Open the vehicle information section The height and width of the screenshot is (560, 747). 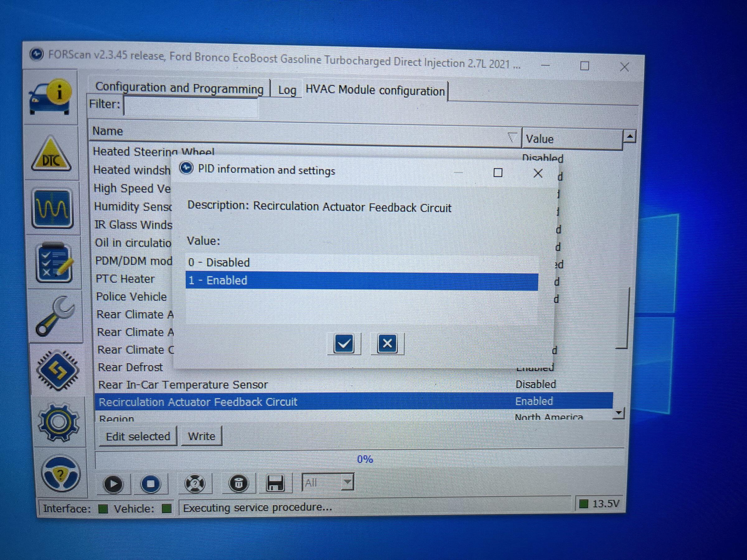[x=51, y=98]
